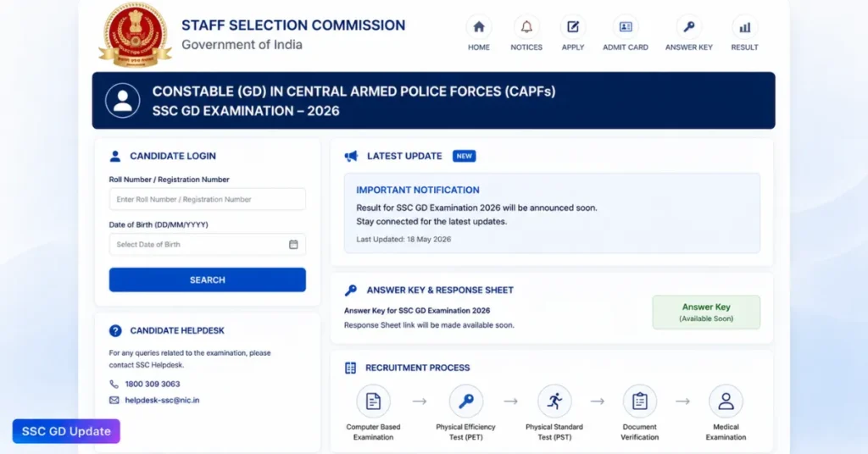Click the 'SSC GD EXAMINATION – 2026' banner text
Image resolution: width=868 pixels, height=454 pixels.
click(246, 111)
